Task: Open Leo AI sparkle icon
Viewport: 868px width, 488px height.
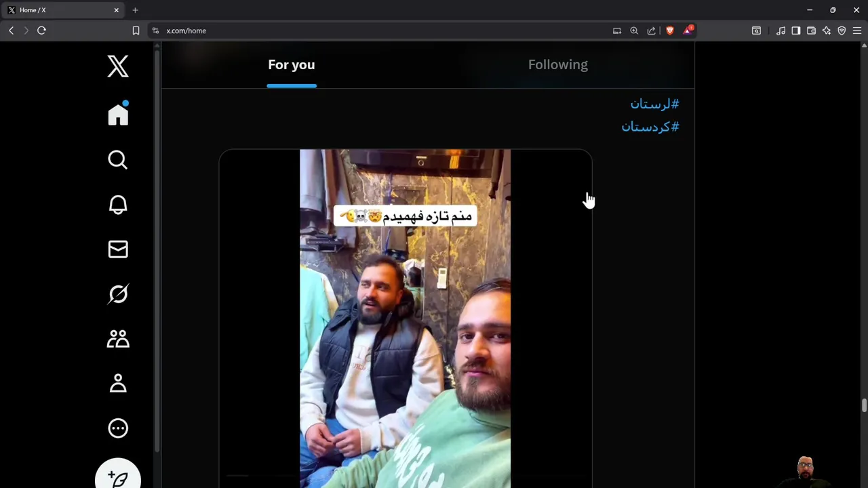Action: pos(827,30)
